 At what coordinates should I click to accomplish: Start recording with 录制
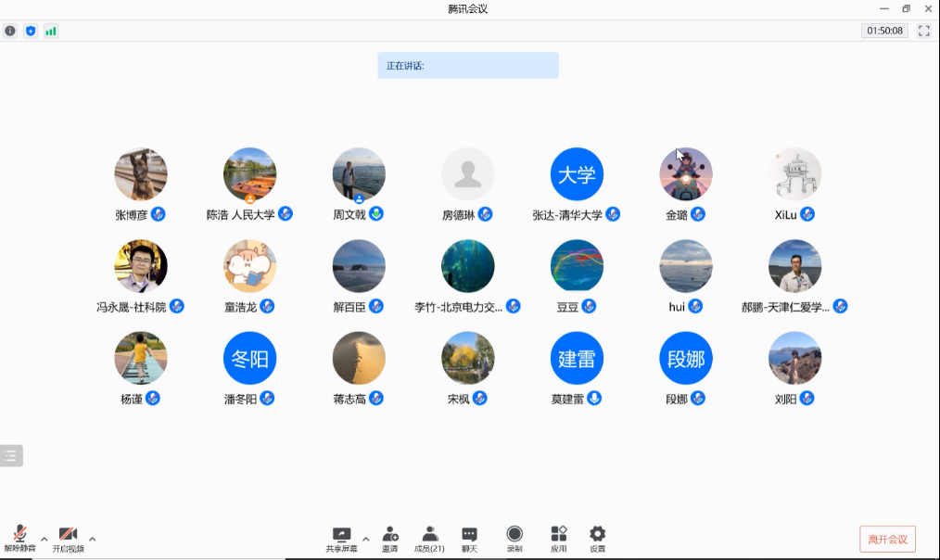click(x=514, y=538)
